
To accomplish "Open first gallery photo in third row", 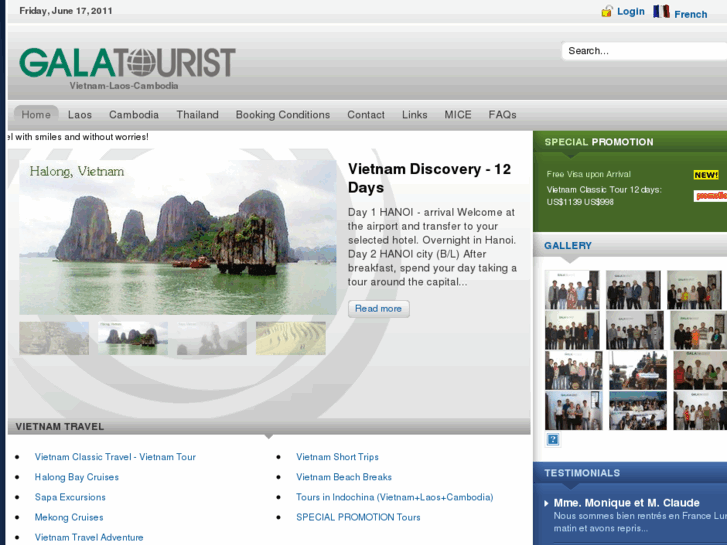I will pos(574,370).
